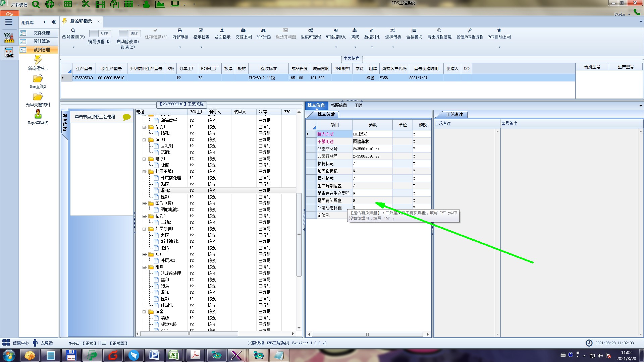
Task: Click the 生成MI流程 gears icon
Action: pos(311,31)
